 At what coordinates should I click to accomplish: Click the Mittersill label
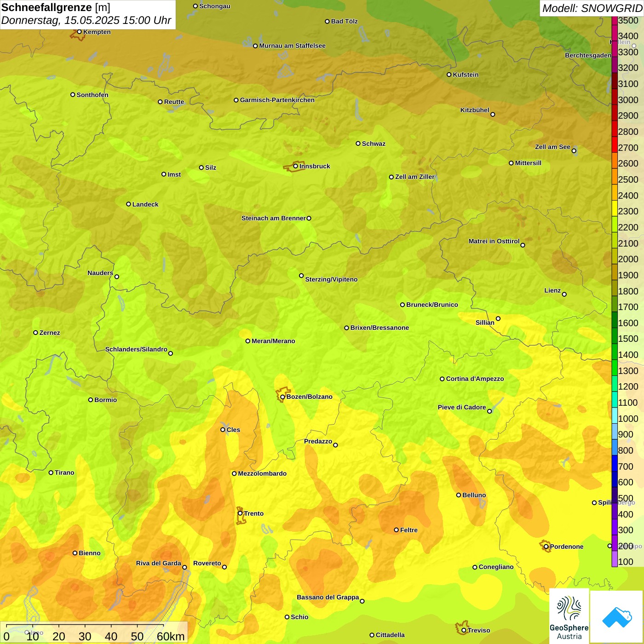(x=528, y=163)
